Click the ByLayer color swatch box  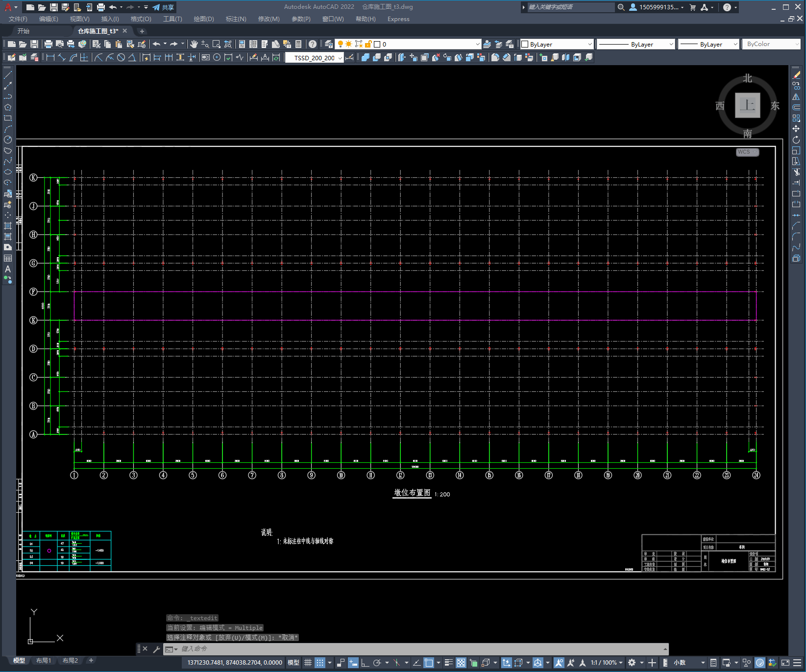(525, 44)
